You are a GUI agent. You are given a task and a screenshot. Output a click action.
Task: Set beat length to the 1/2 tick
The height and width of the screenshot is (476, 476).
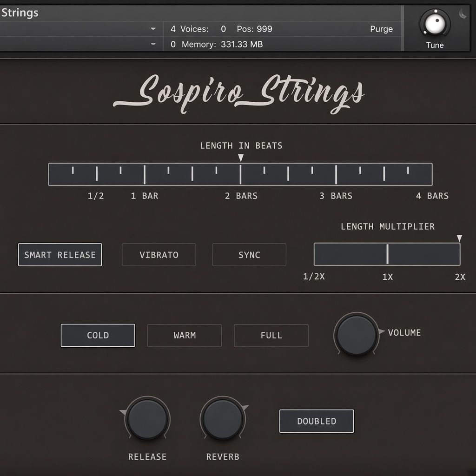(97, 173)
